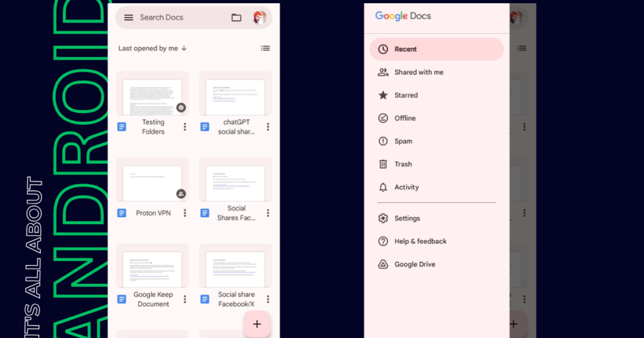
Task: Click the docs icon beside Social share Facebook/X
Action: pyautogui.click(x=204, y=299)
